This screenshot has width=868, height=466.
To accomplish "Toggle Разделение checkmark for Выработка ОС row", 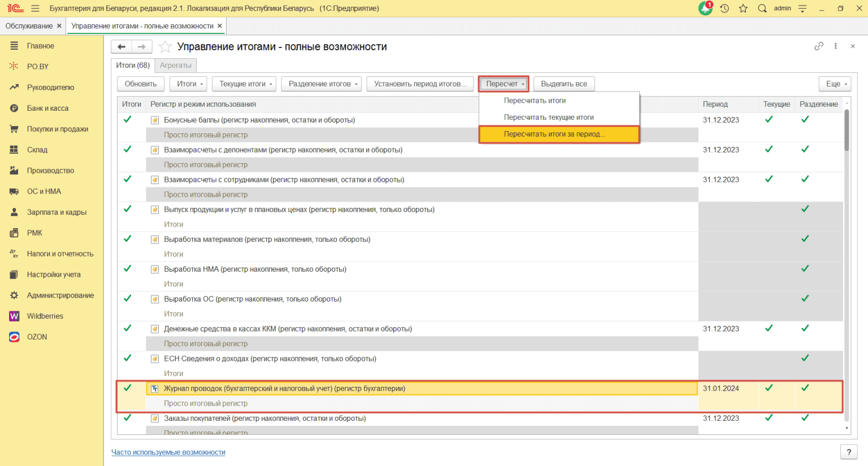I will point(805,299).
